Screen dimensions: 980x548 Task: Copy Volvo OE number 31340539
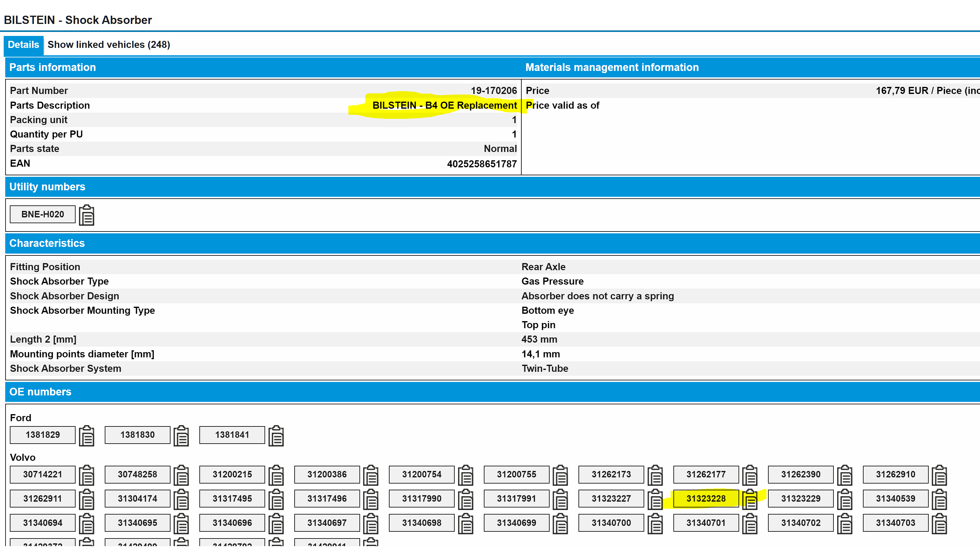(940, 500)
